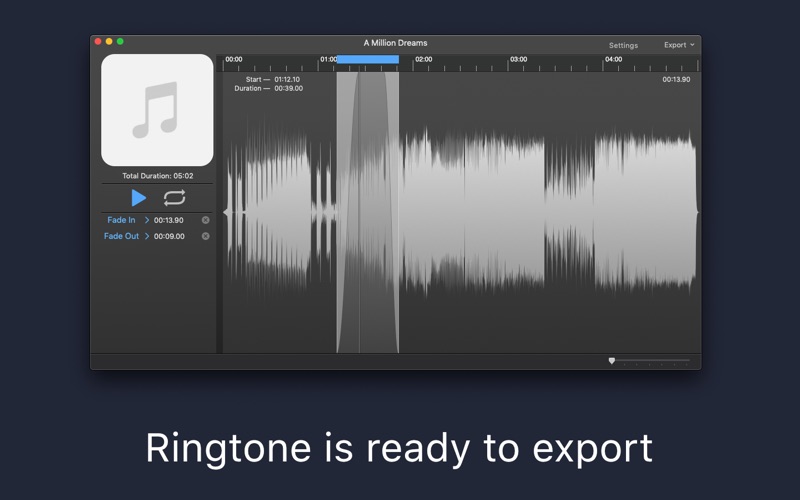Viewport: 800px width, 500px height.
Task: Remove the Fade Out effect
Action: pos(206,236)
